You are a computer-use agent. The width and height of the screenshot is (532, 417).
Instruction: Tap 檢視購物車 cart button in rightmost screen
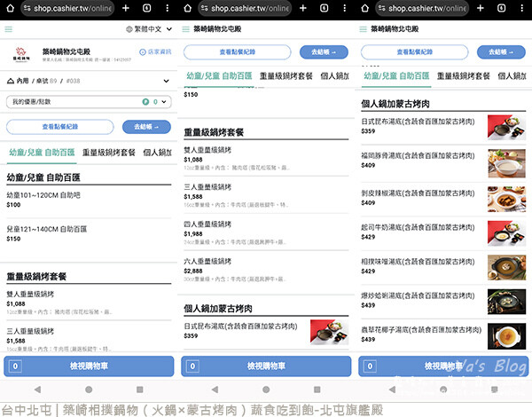click(443, 366)
